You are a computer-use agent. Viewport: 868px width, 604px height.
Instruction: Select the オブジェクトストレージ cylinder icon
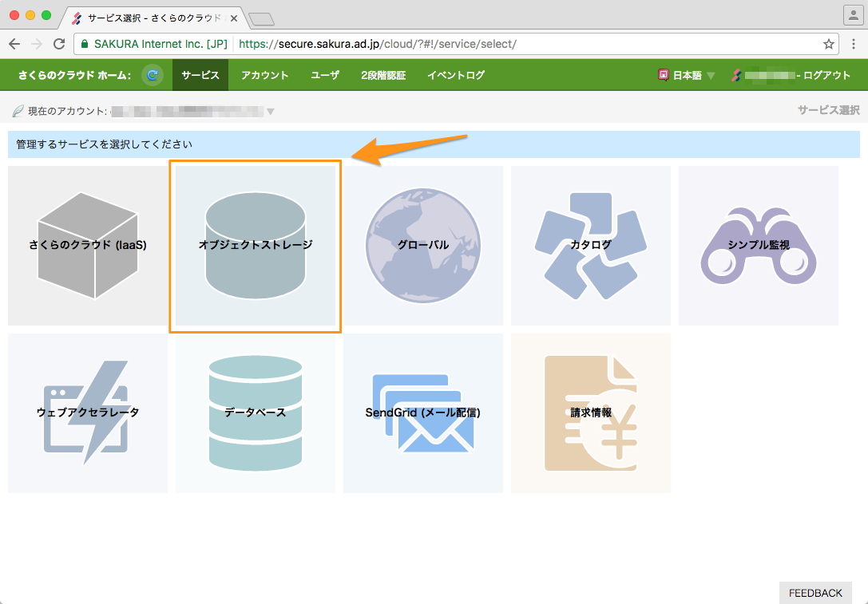tap(256, 246)
